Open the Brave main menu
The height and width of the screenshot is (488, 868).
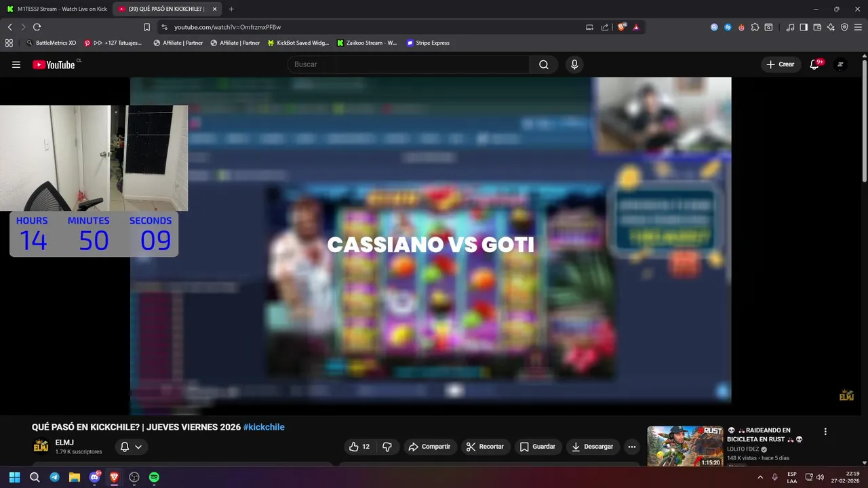coord(858,27)
